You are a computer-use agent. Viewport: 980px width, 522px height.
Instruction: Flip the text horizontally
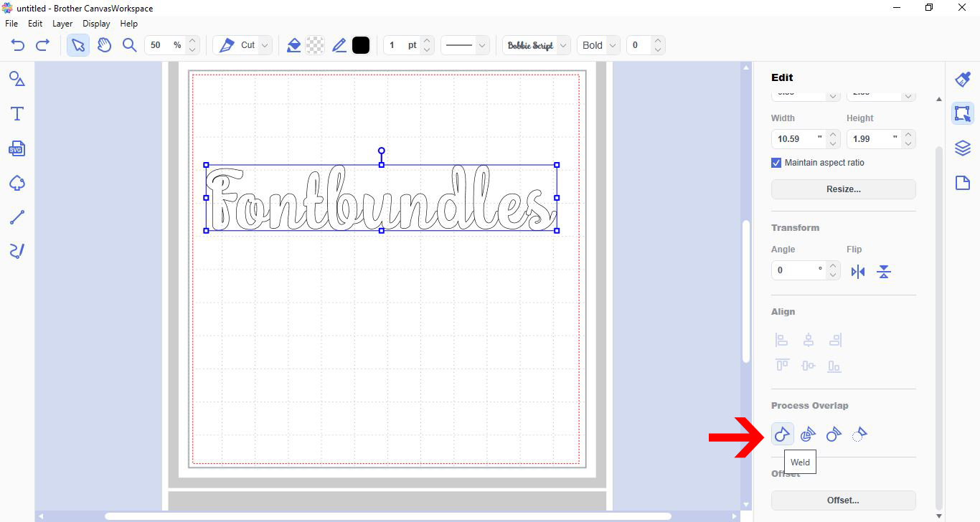tap(858, 272)
